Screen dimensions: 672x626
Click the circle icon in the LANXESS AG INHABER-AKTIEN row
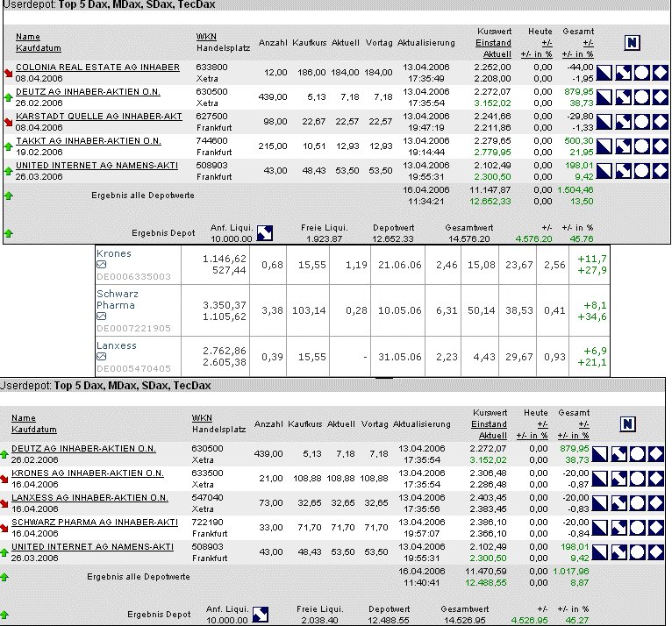tap(637, 502)
